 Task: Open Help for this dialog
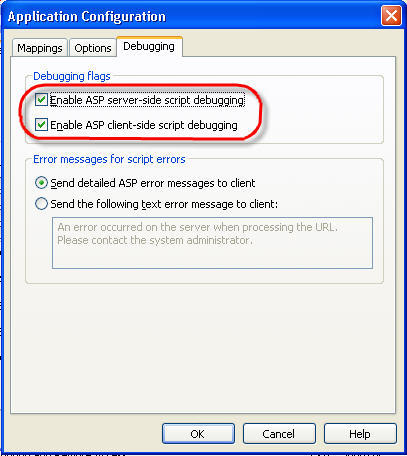[360, 434]
